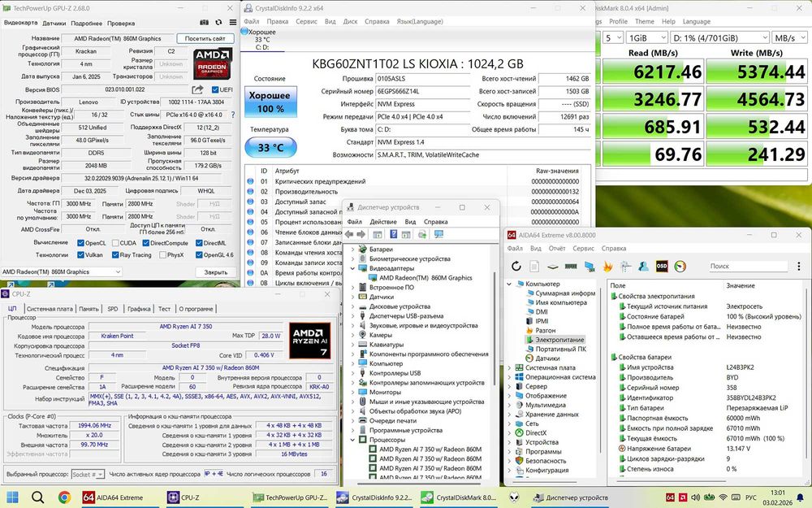Open AIDA64 disk benchmark toolbar icon
This screenshot has width=812, height=508.
552,267
